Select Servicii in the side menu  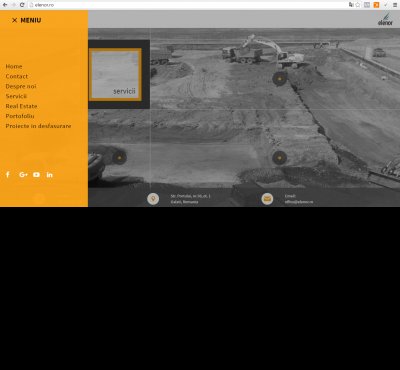pyautogui.click(x=16, y=96)
